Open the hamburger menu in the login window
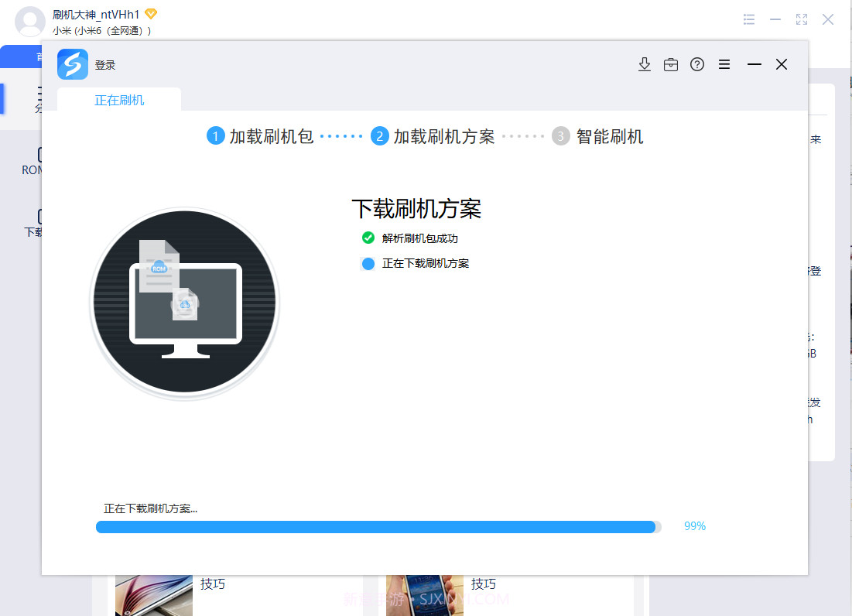Viewport: 852px width, 616px height. point(724,64)
